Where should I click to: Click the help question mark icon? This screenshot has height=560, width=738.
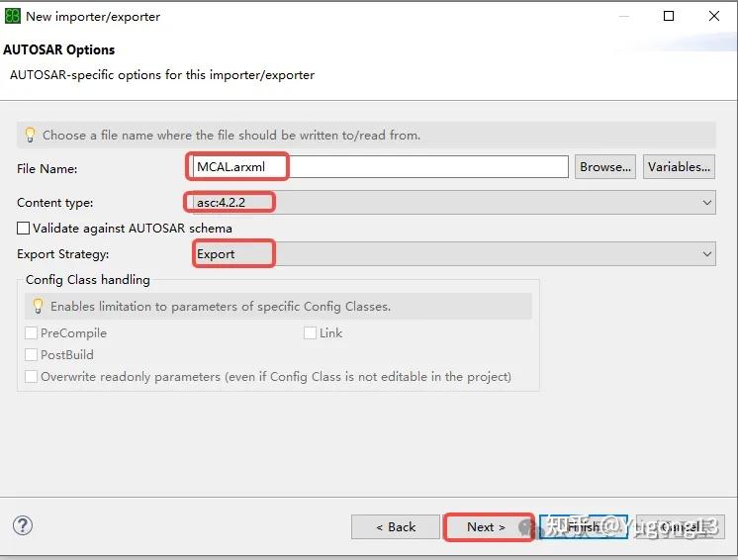[23, 526]
